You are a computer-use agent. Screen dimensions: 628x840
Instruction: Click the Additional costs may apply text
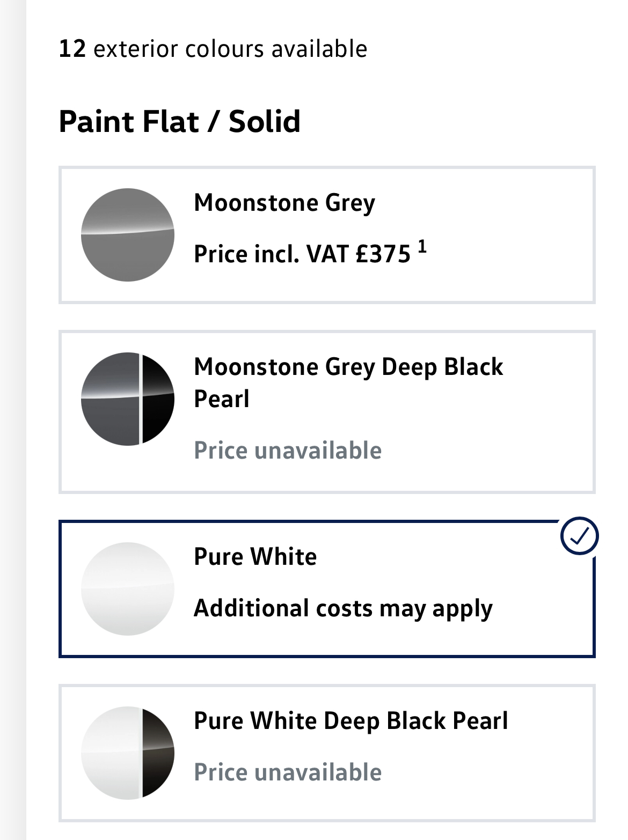[343, 609]
